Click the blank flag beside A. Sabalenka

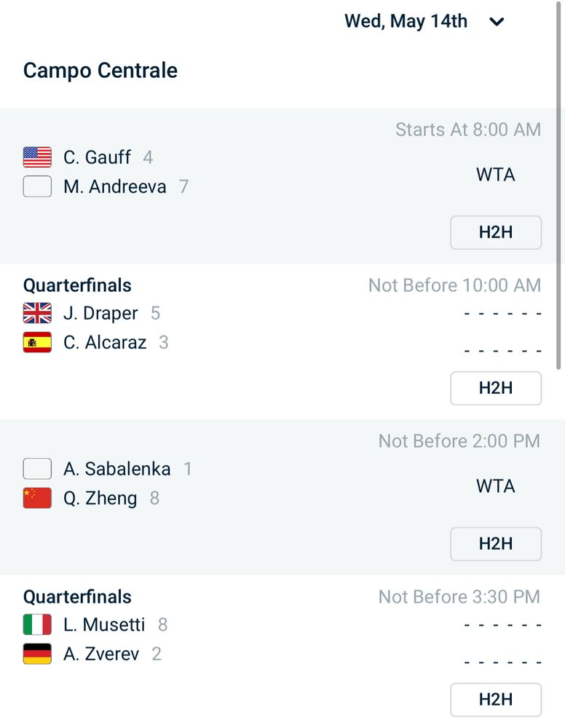click(x=37, y=469)
